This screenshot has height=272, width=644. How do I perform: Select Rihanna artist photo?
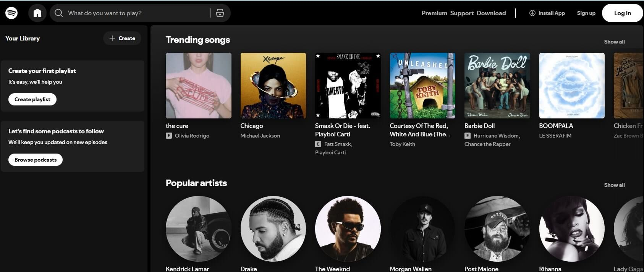(x=572, y=229)
